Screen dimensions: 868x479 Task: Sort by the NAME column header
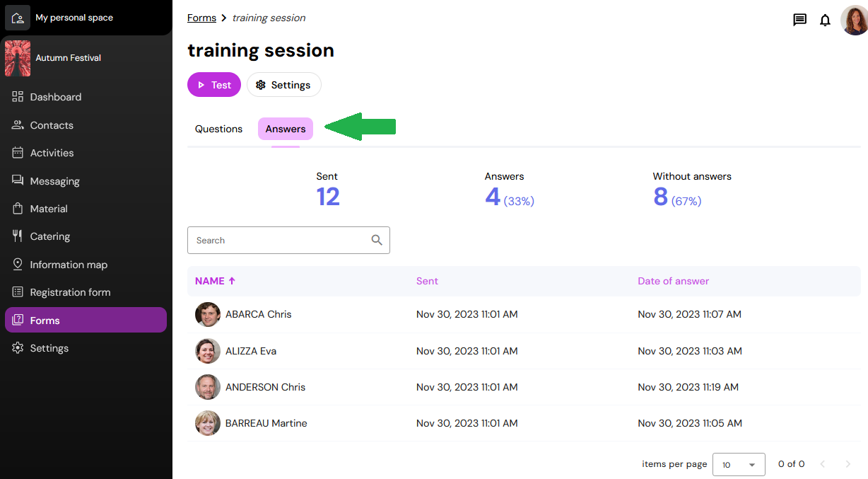(216, 281)
